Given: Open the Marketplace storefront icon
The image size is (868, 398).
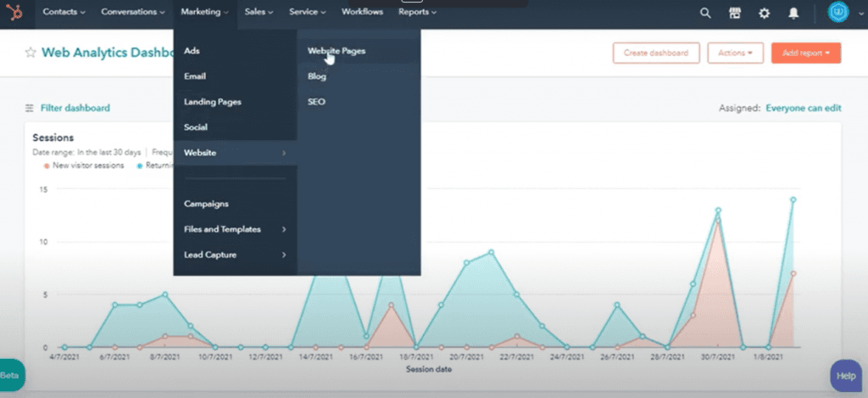Looking at the screenshot, I should tap(735, 13).
